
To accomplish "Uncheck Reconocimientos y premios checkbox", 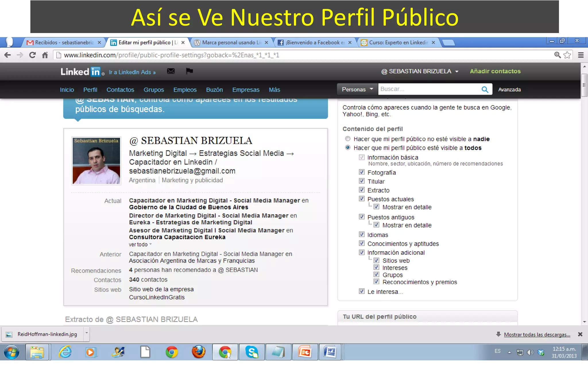I will click(376, 282).
